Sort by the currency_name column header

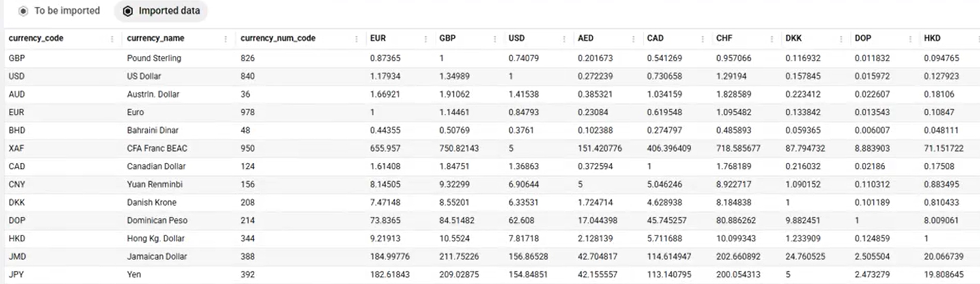pos(155,38)
